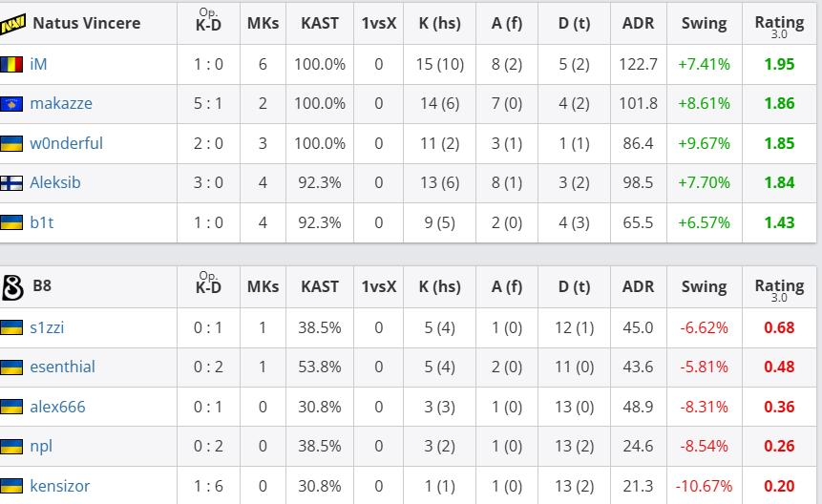Open esenthial's player profile
This screenshot has height=504, width=822.
(62, 367)
